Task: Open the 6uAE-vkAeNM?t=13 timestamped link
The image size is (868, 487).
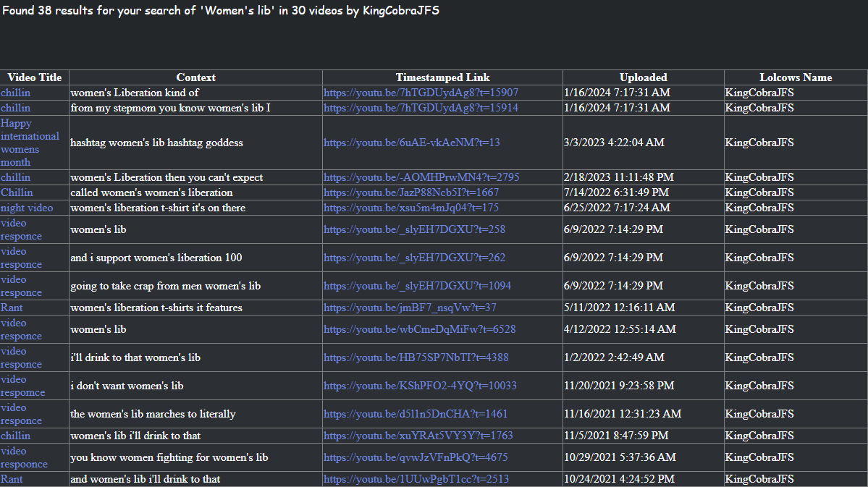Action: pos(411,143)
